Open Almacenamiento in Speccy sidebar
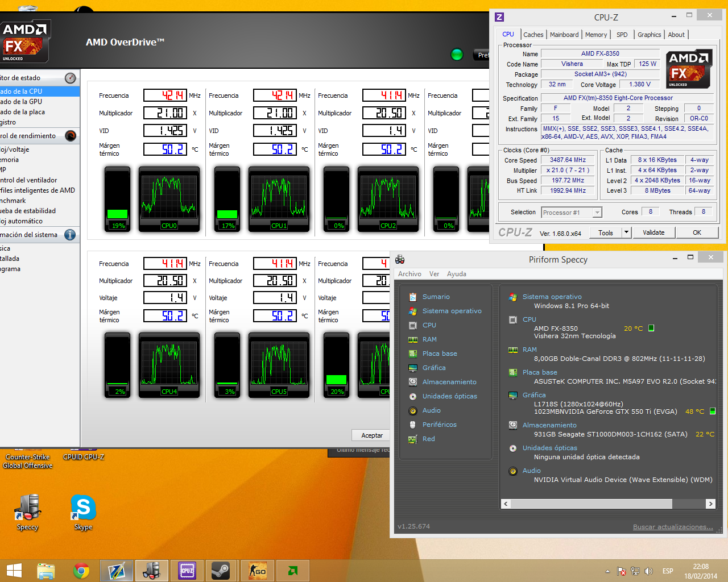 coord(449,382)
